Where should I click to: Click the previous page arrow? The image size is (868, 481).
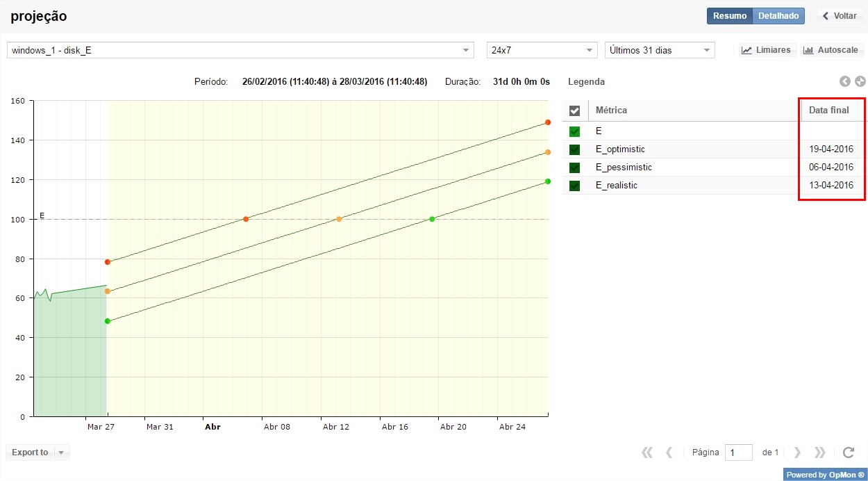click(x=669, y=453)
